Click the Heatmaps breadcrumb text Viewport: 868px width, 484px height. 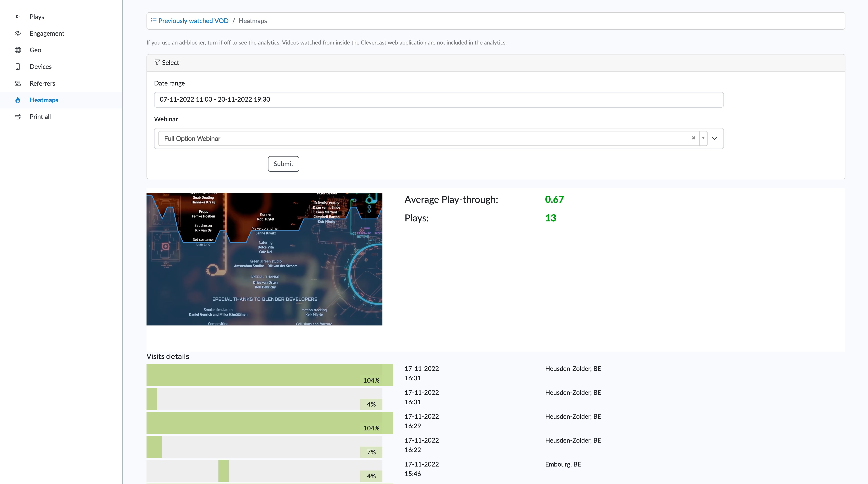pyautogui.click(x=253, y=21)
